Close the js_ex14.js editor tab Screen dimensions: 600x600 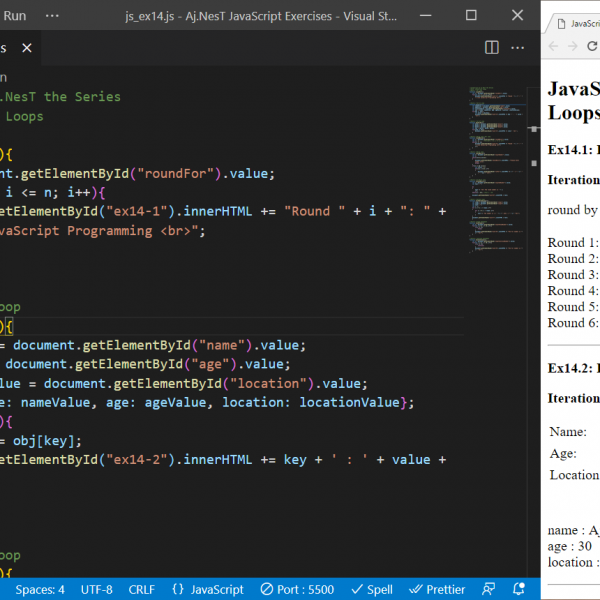tap(26, 48)
